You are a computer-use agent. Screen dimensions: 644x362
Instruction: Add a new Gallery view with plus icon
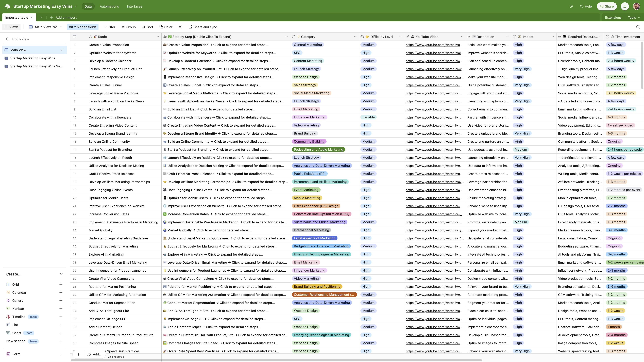click(x=61, y=301)
